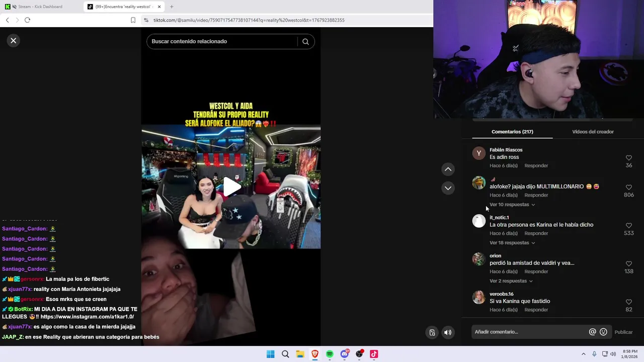
Task: Reply to Fabián Riascos's comment
Action: pos(536,166)
